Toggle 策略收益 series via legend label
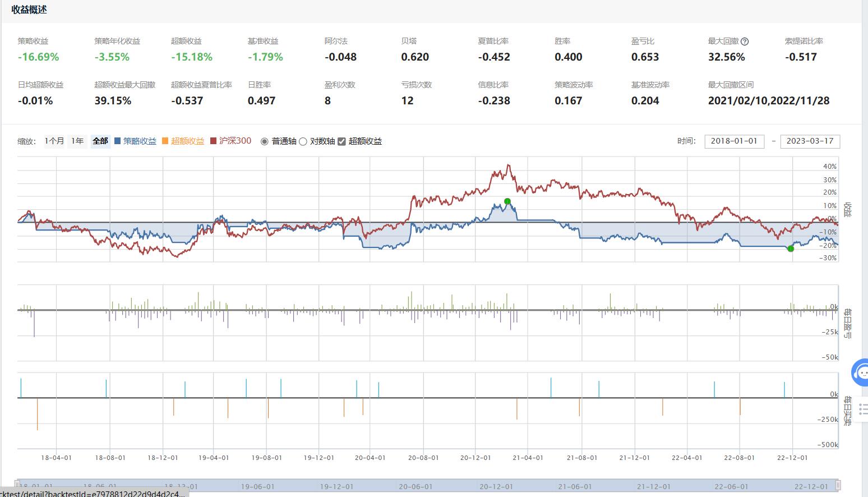The width and height of the screenshot is (868, 497). [x=140, y=141]
